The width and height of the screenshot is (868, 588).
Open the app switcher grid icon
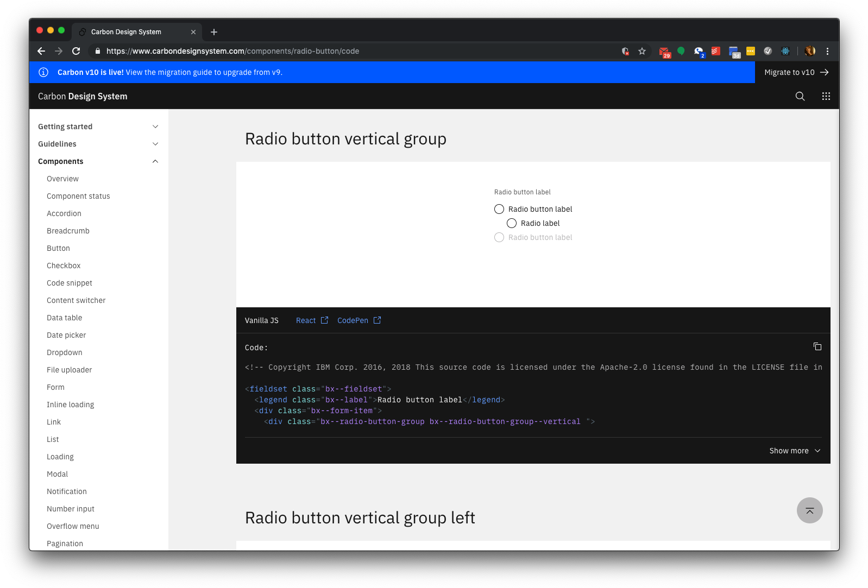(x=826, y=96)
